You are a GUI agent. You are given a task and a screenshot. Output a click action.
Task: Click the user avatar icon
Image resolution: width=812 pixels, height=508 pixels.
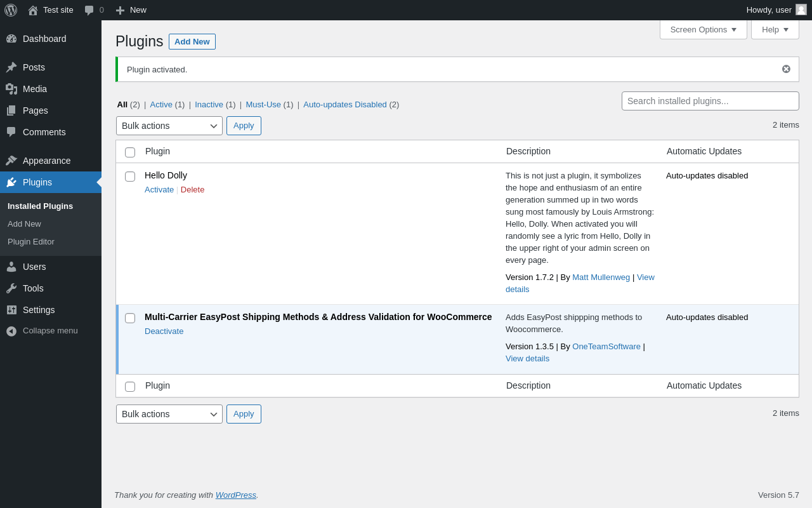tap(801, 10)
